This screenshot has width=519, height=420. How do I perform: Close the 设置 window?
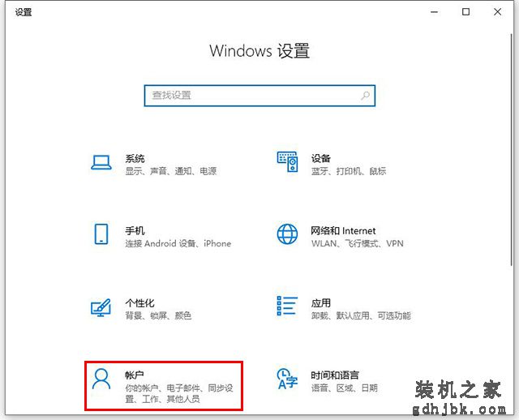(497, 12)
